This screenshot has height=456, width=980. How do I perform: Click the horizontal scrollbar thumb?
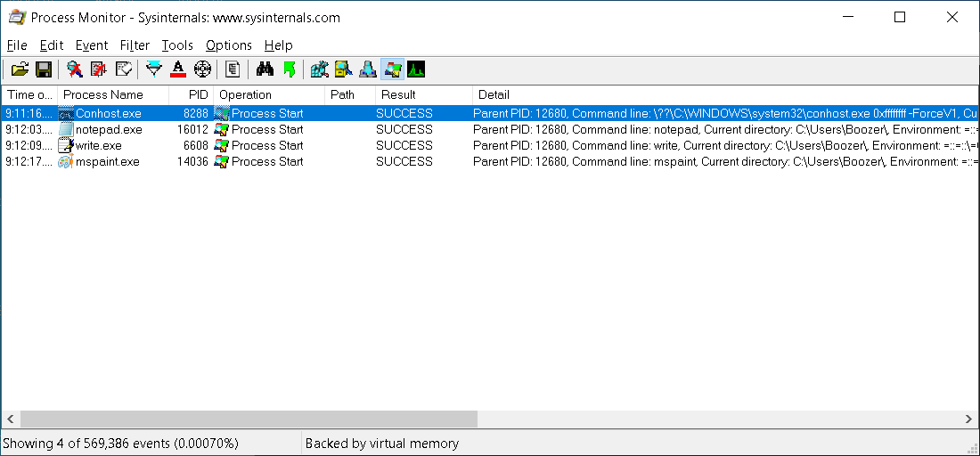(249, 419)
